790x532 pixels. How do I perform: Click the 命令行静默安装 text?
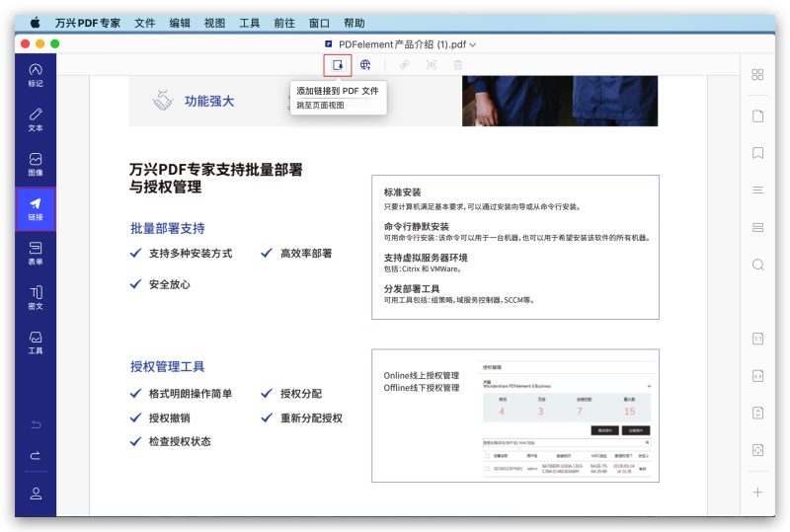click(416, 226)
